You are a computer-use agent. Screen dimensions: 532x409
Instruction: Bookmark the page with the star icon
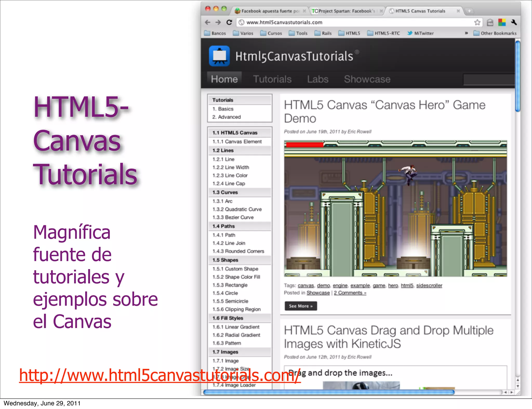pyautogui.click(x=477, y=22)
